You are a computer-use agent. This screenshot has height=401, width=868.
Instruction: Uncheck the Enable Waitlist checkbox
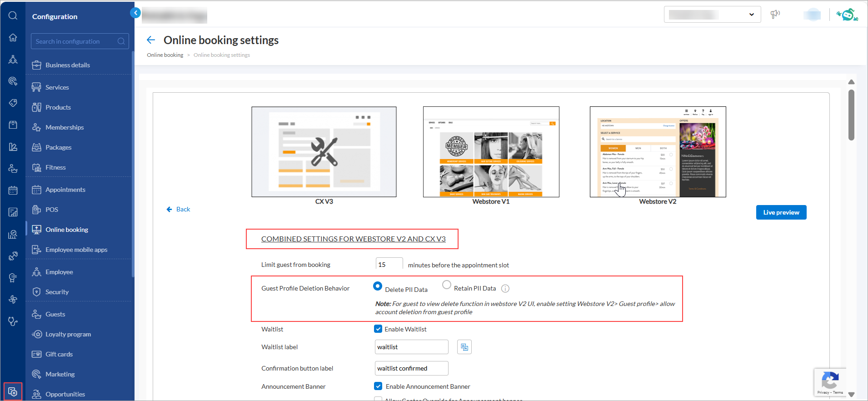tap(378, 329)
